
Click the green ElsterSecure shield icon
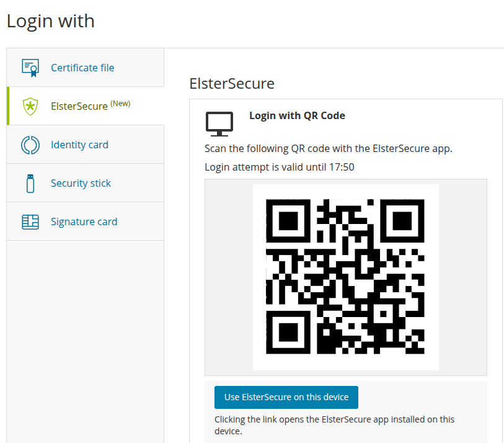[30, 106]
